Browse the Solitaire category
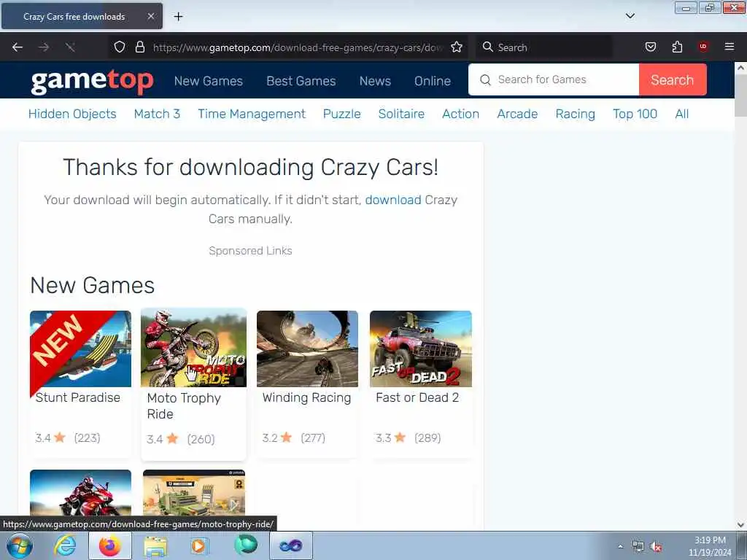747x560 pixels. (401, 114)
